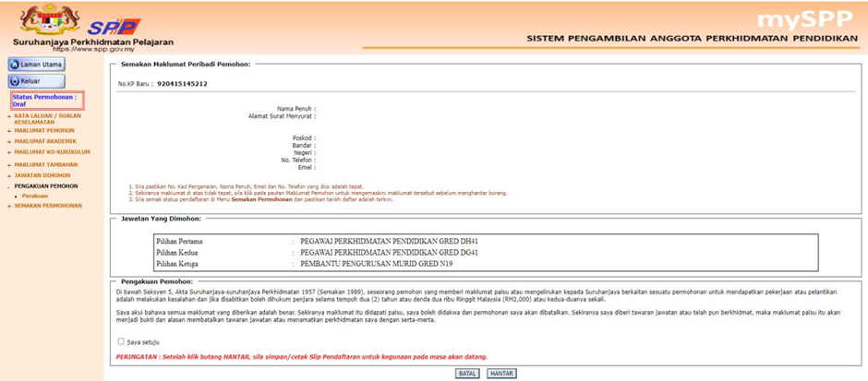Open the Perakuan submenu link
The image size is (868, 381).
pyautogui.click(x=35, y=196)
